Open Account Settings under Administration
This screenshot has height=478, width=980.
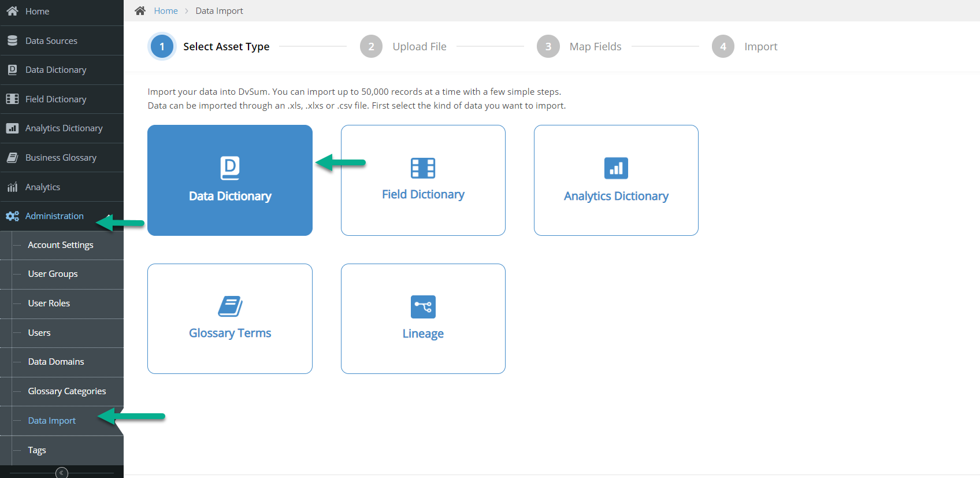click(x=62, y=245)
